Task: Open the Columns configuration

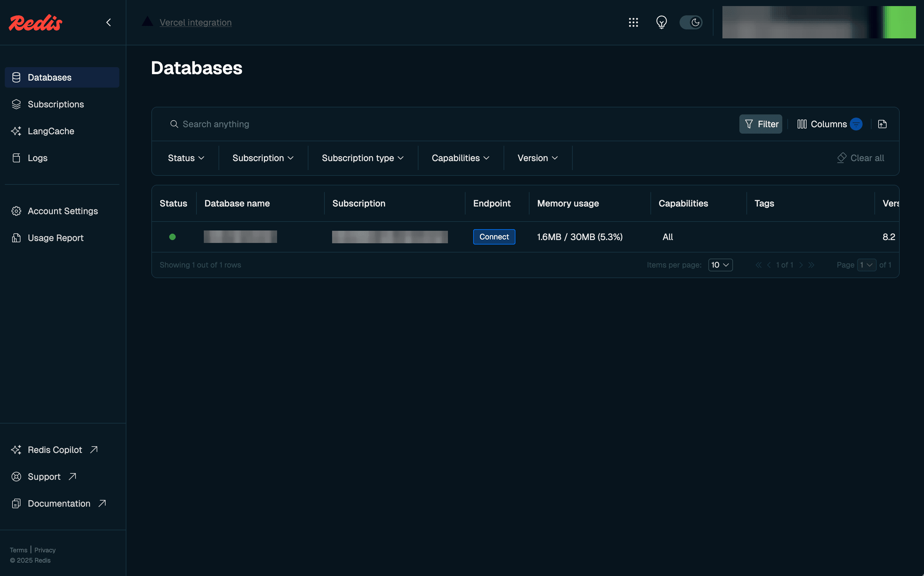Action: (823, 124)
